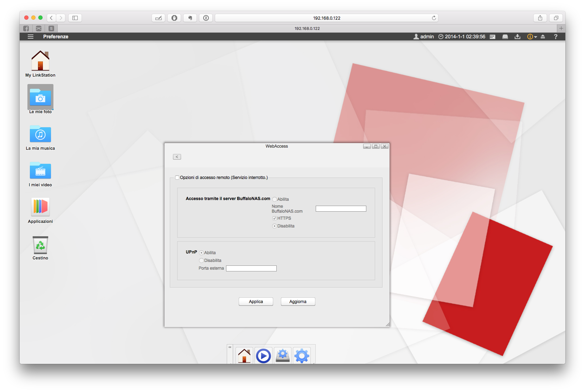Close the WebAccess window

click(385, 146)
